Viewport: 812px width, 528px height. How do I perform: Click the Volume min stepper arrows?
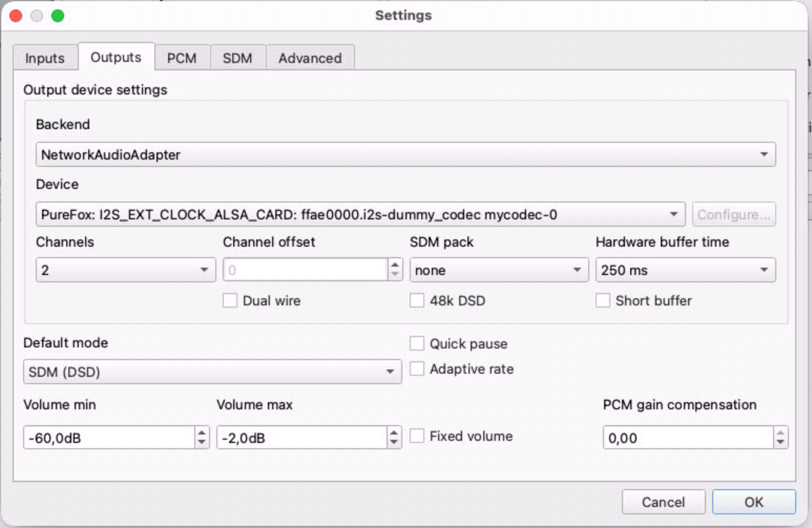(x=202, y=437)
